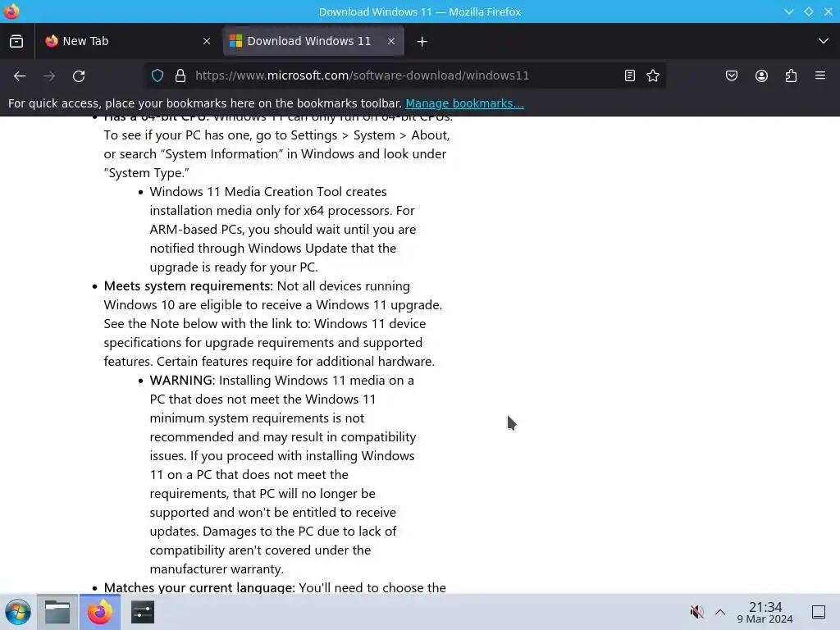
Task: Open the extensions panel
Action: click(x=791, y=75)
